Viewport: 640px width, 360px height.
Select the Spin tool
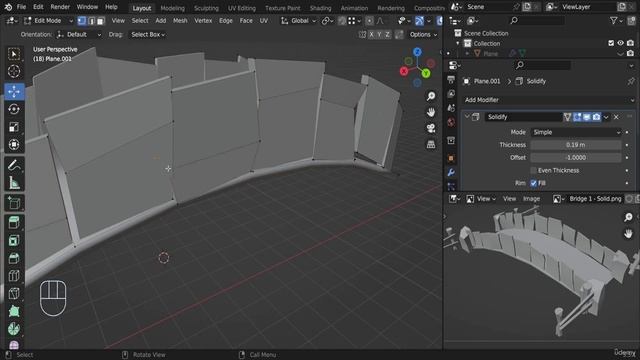[14, 329]
